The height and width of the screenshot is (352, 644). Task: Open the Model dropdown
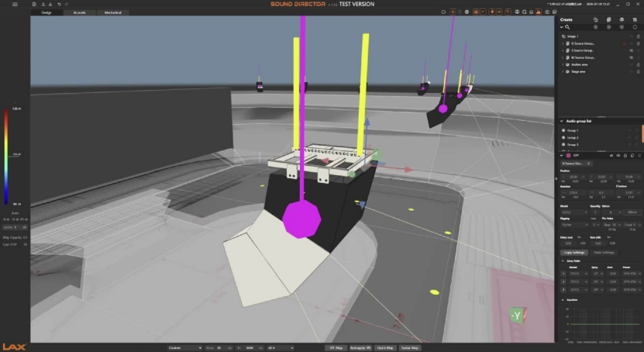[x=574, y=212]
